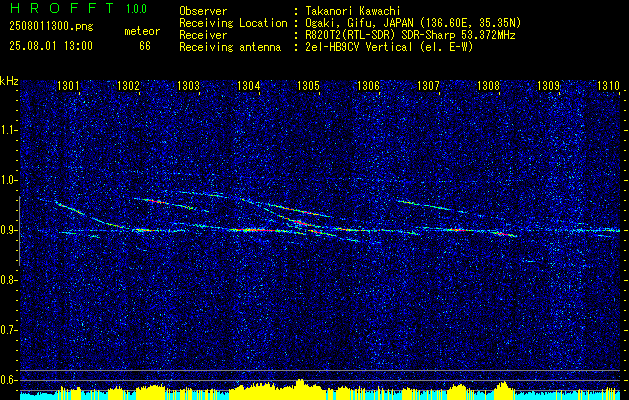Click the 0.8 kHz axis label

point(9,280)
